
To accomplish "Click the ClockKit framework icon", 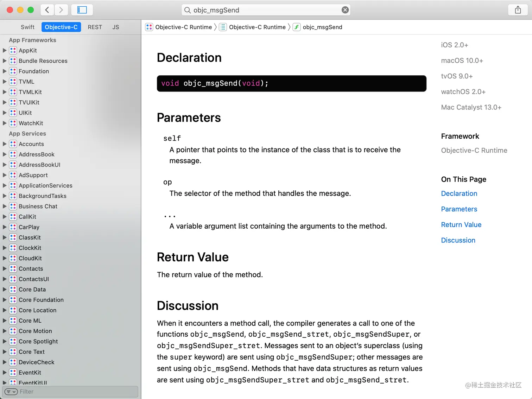I will 13,248.
